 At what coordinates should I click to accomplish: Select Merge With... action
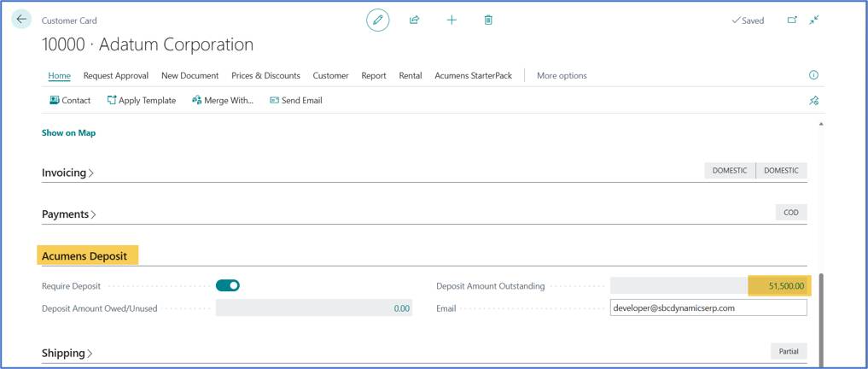pos(223,100)
